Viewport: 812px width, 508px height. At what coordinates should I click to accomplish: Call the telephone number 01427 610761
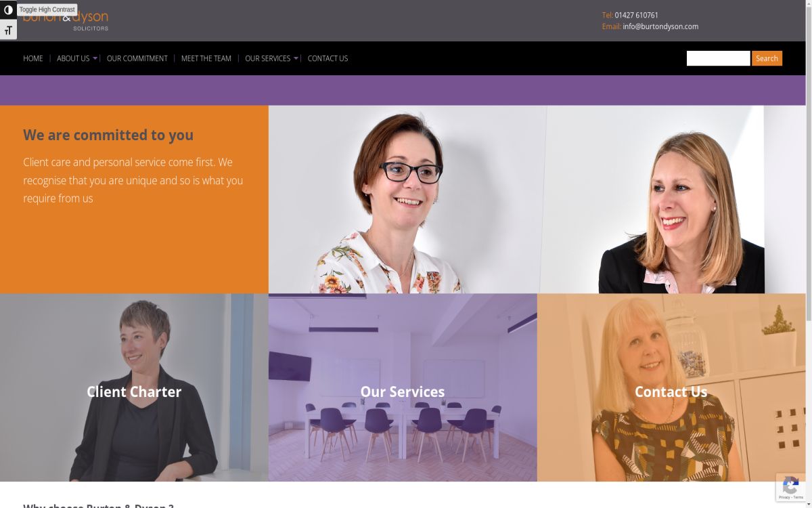pos(636,15)
